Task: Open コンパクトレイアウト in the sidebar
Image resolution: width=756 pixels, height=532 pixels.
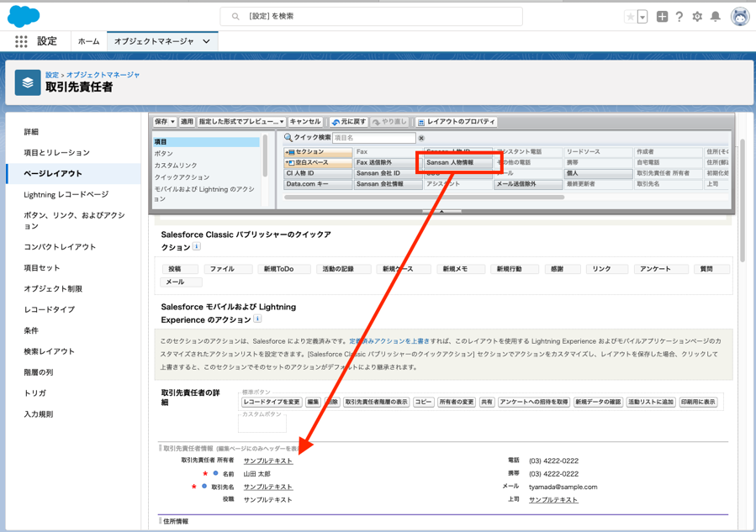Action: pyautogui.click(x=60, y=247)
